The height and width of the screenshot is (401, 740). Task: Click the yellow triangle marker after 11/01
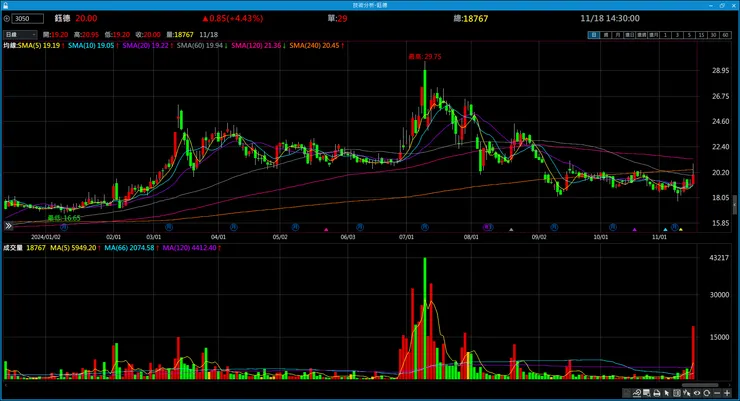tap(681, 230)
